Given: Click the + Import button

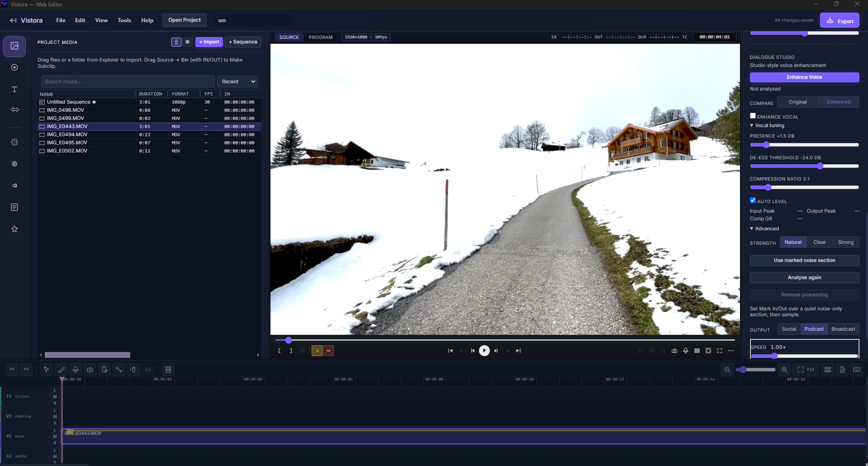Looking at the screenshot, I should point(209,42).
